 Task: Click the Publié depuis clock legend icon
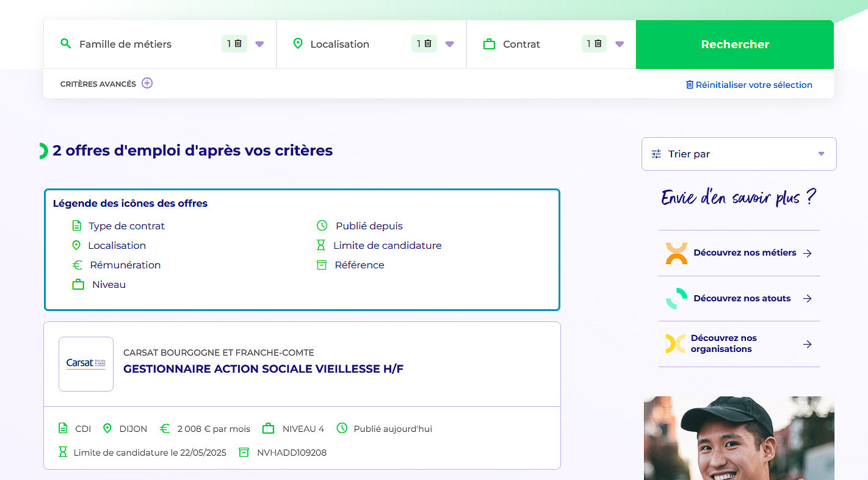[x=322, y=226]
